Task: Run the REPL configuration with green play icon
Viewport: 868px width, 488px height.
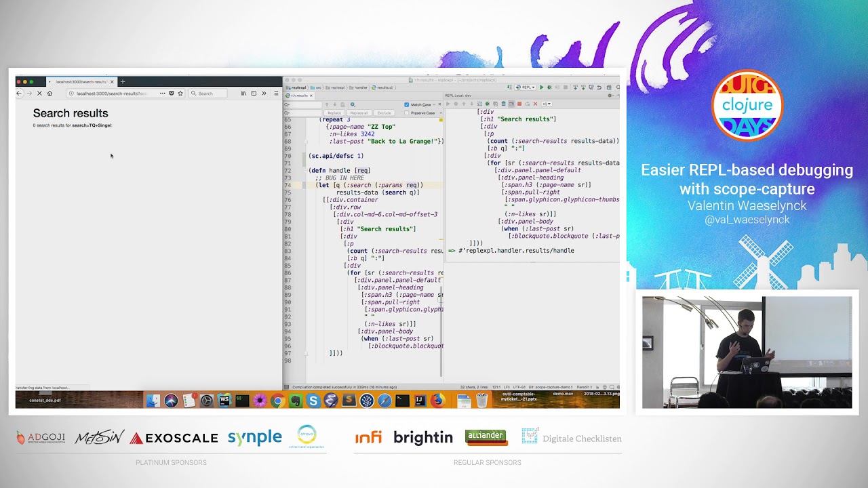Action: tap(542, 87)
